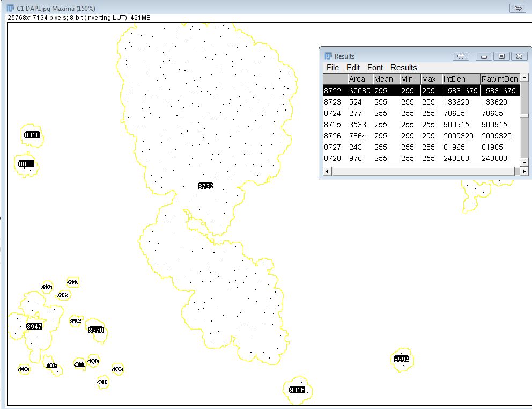Image resolution: width=532 pixels, height=409 pixels.
Task: Click particle label 8722 in the image
Action: tap(205, 186)
